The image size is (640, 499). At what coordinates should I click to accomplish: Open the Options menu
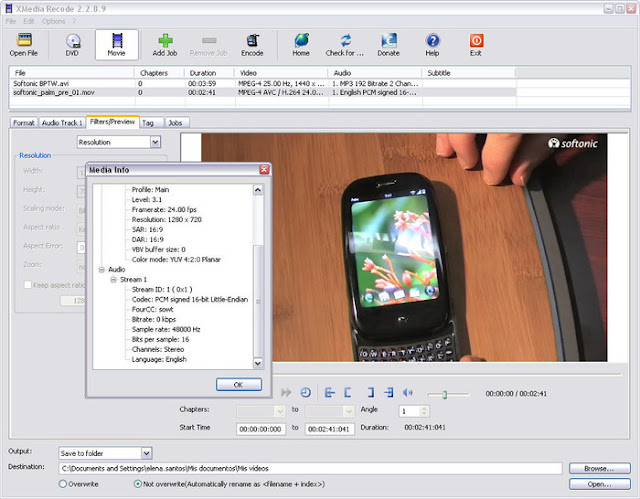coord(53,21)
